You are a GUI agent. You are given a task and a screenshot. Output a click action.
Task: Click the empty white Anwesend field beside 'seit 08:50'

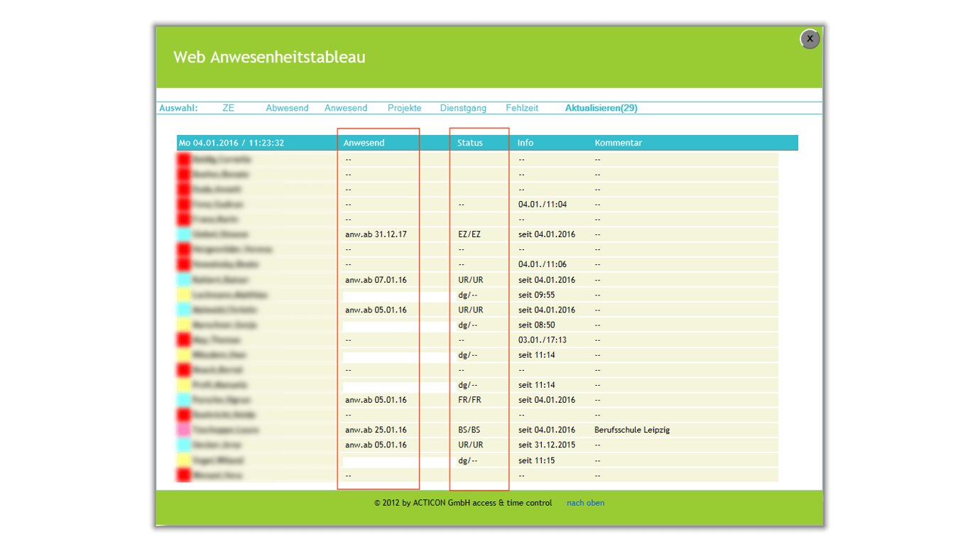click(x=396, y=325)
